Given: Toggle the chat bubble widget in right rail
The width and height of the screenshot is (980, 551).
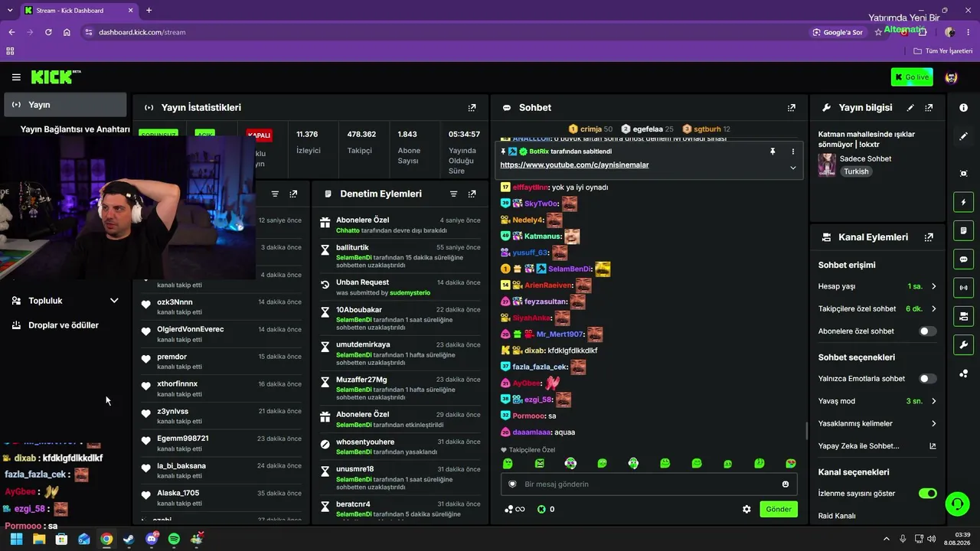Looking at the screenshot, I should [963, 259].
